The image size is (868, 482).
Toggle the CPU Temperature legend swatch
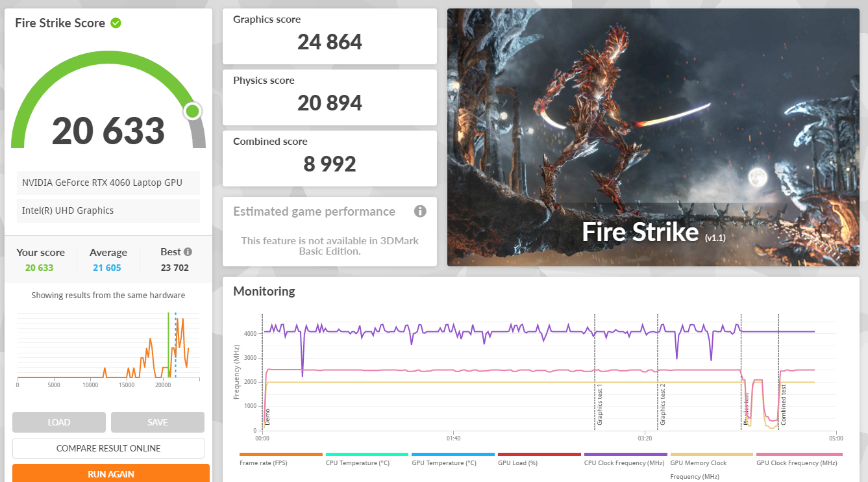(x=367, y=455)
